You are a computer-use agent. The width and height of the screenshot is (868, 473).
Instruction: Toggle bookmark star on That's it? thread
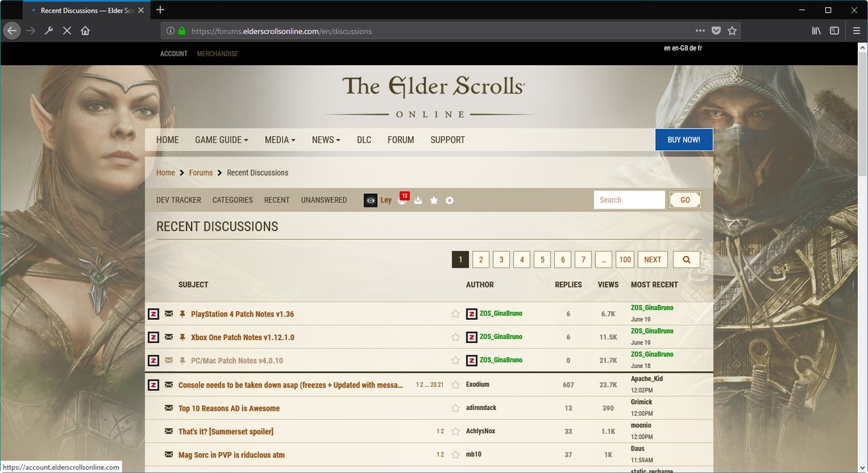456,432
